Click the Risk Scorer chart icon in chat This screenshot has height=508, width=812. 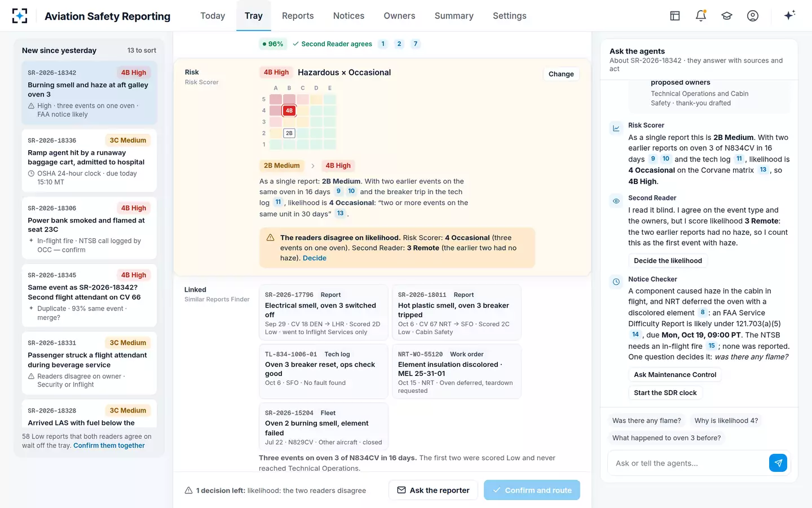coord(616,128)
